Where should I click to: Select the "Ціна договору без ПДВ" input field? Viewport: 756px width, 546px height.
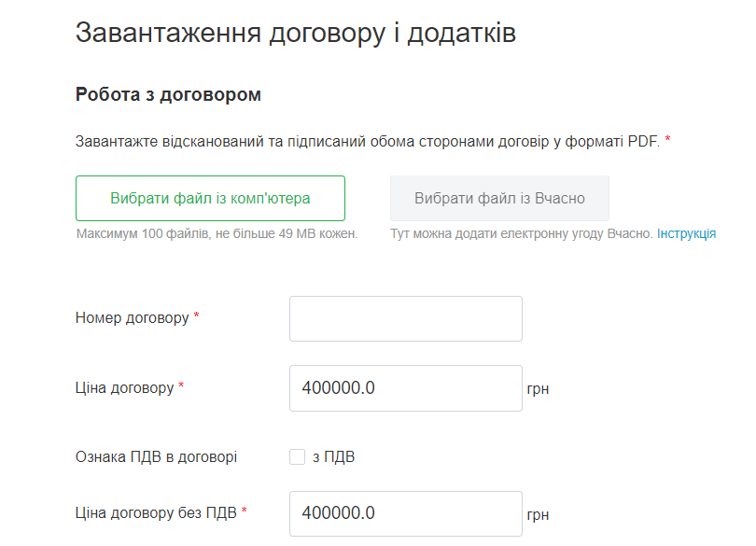tap(405, 513)
